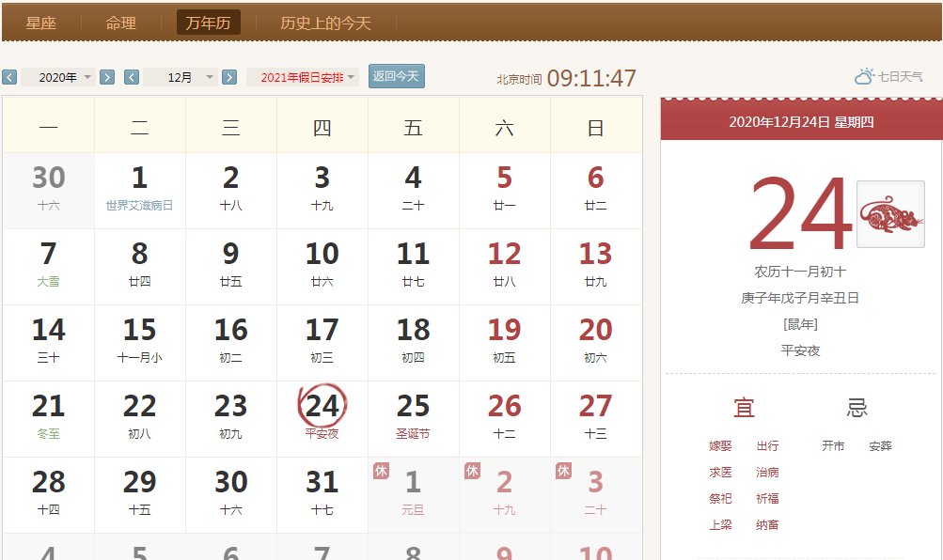This screenshot has height=560, width=943.
Task: Click the 休 badge on January 2
Action: pos(473,471)
